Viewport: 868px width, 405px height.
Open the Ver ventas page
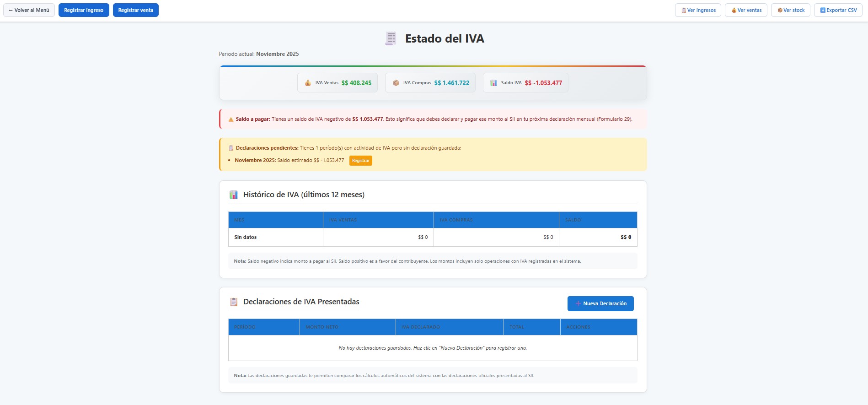746,10
